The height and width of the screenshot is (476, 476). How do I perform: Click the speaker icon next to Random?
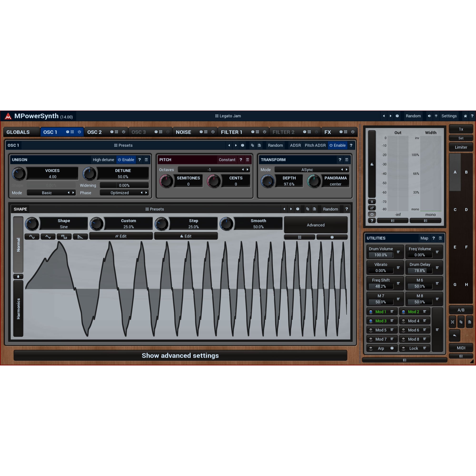429,116
